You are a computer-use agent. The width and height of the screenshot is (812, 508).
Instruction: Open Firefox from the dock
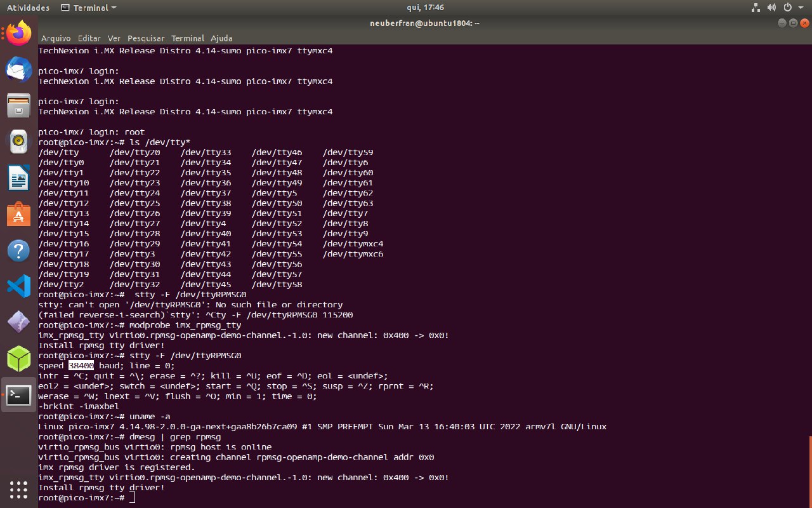coord(19,32)
